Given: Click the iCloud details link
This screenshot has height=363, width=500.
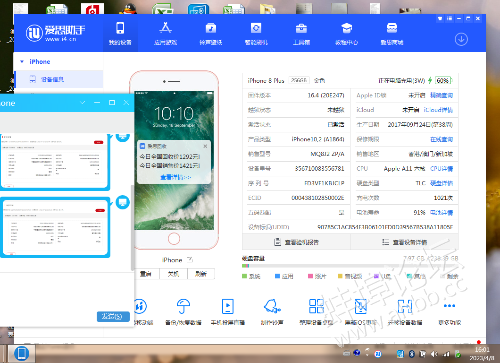Looking at the screenshot, I should point(438,110).
